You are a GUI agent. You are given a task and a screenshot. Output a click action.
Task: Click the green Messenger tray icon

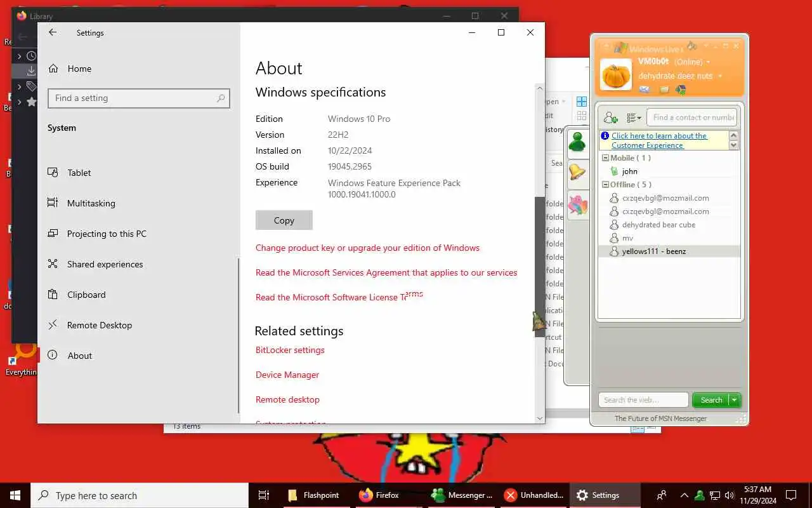[699, 495]
